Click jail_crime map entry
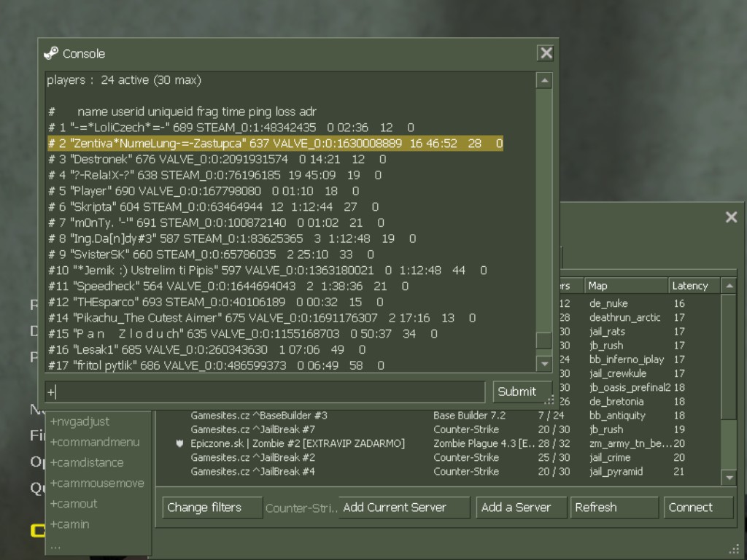This screenshot has width=747, height=560. click(x=610, y=458)
